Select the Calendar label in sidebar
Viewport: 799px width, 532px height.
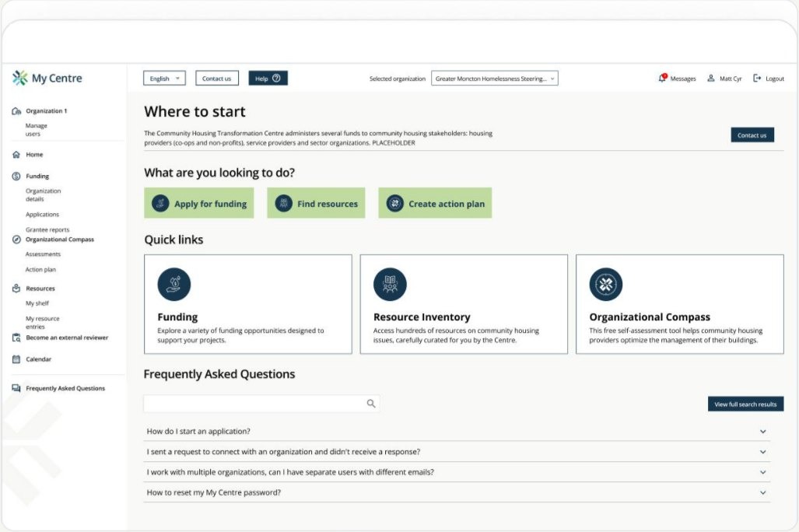coord(39,359)
